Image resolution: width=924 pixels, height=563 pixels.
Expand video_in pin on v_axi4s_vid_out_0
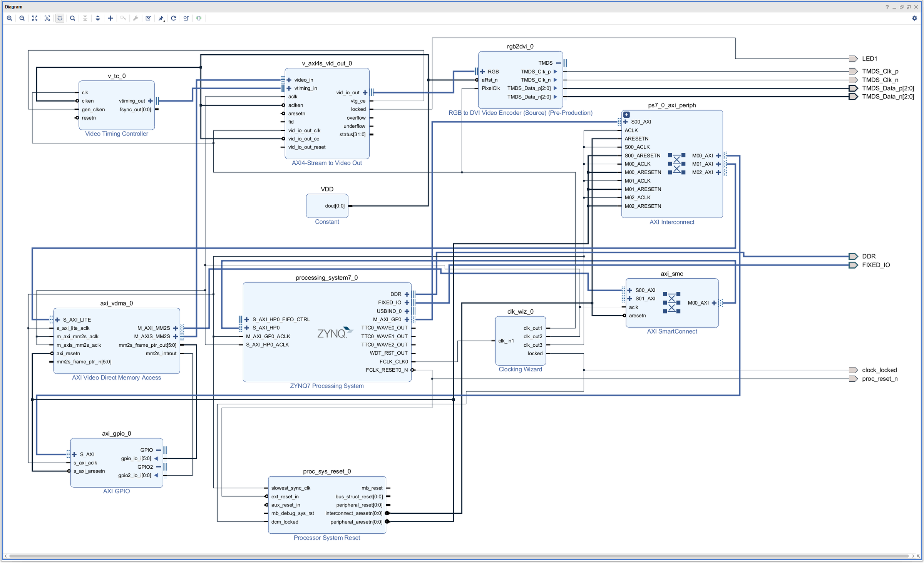[x=289, y=80]
